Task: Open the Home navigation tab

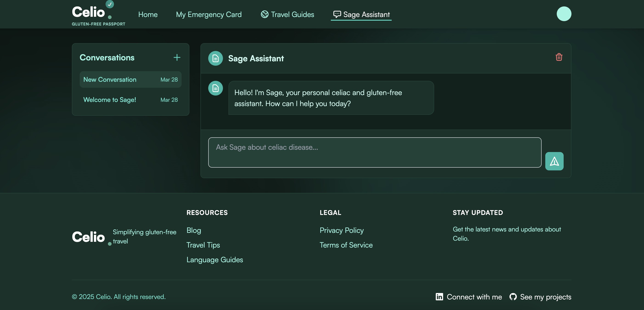Action: coord(148,14)
